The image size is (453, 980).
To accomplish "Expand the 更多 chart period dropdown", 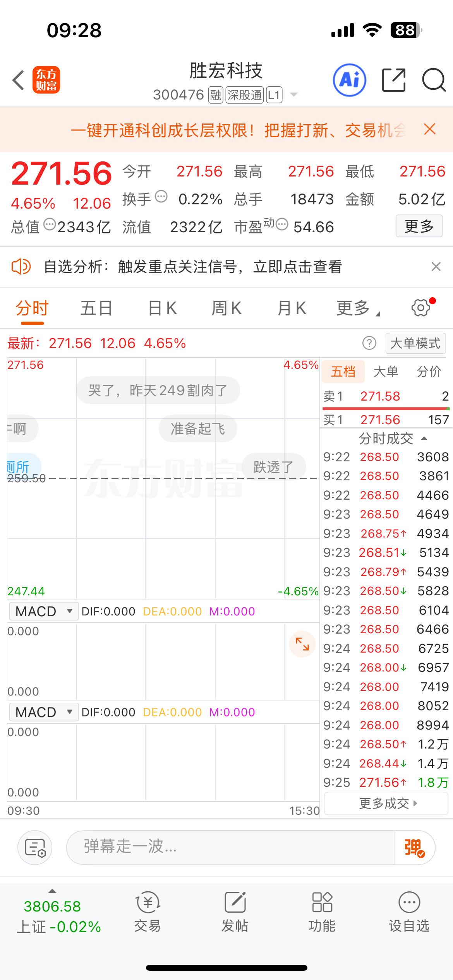I will pyautogui.click(x=359, y=308).
